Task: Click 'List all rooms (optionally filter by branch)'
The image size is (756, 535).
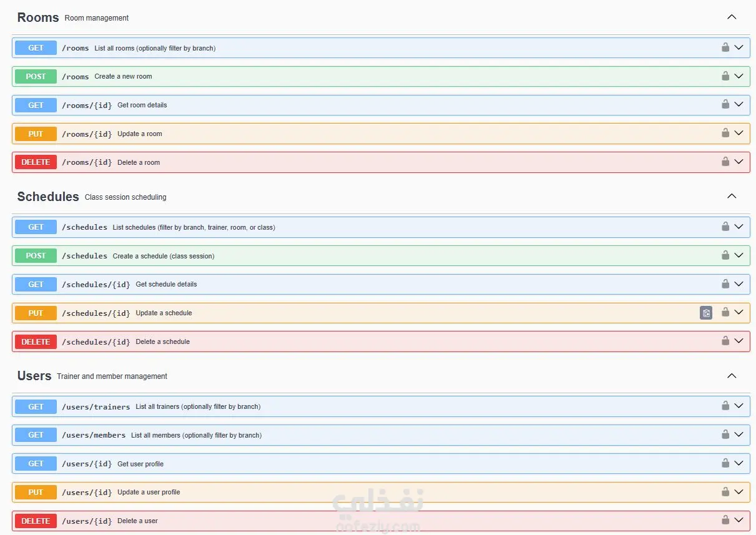Action: (155, 48)
